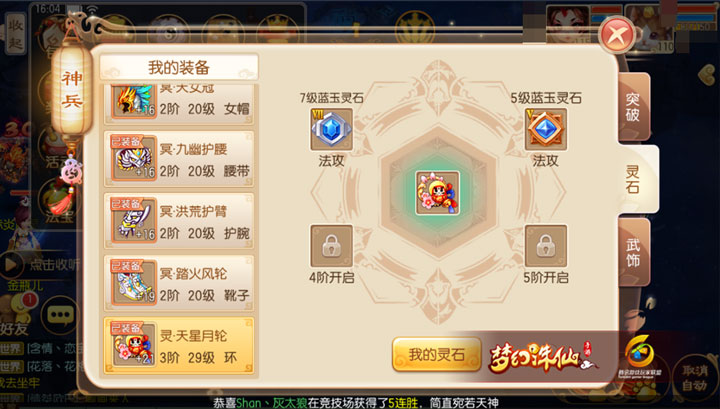
Task: Select the level 5 blue jade spirit stone
Action: [546, 129]
